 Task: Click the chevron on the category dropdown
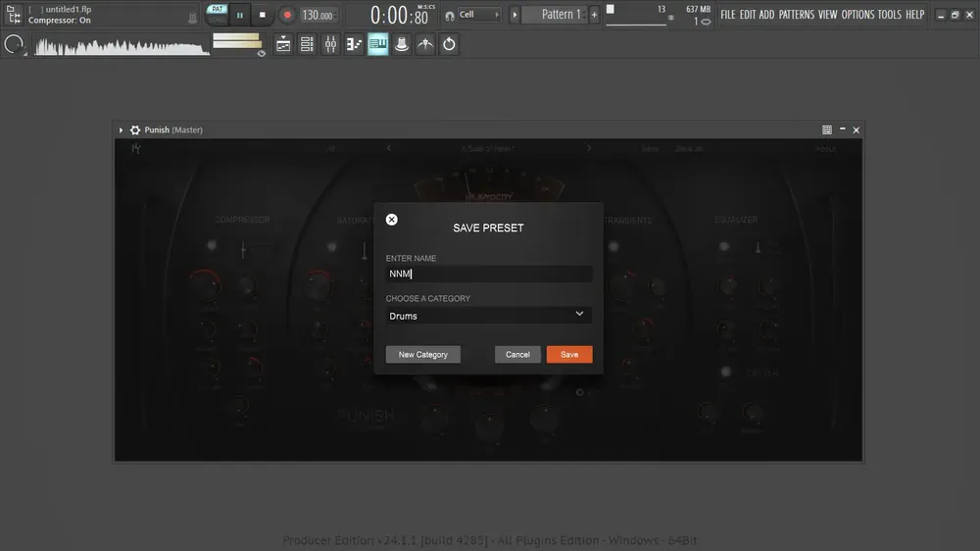coord(579,314)
